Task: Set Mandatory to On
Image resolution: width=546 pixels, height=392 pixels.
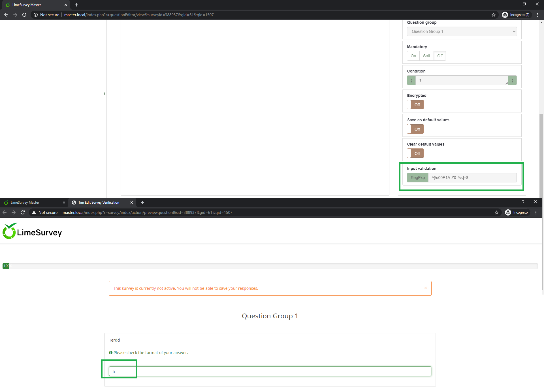Action: click(413, 56)
